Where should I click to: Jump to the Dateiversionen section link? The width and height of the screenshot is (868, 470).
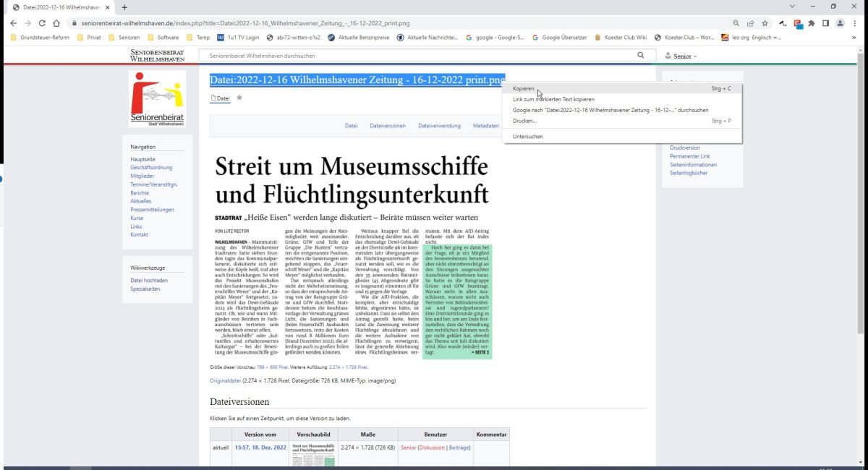coord(388,126)
